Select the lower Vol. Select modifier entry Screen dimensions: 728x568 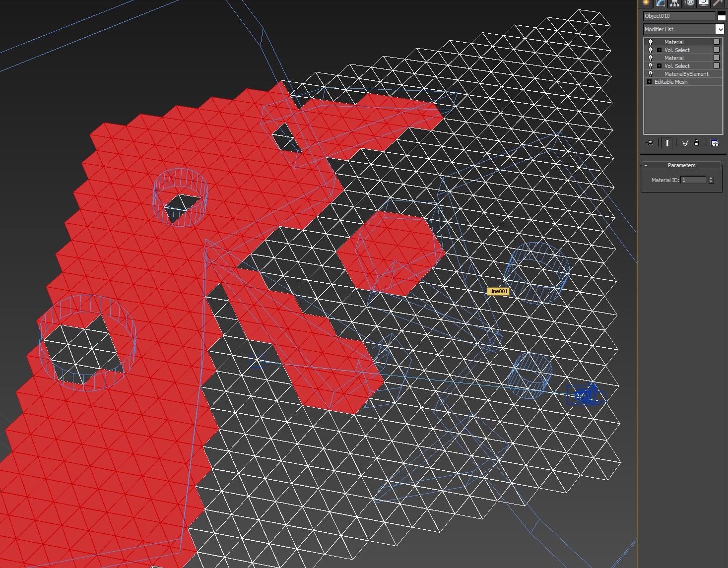pyautogui.click(x=677, y=66)
